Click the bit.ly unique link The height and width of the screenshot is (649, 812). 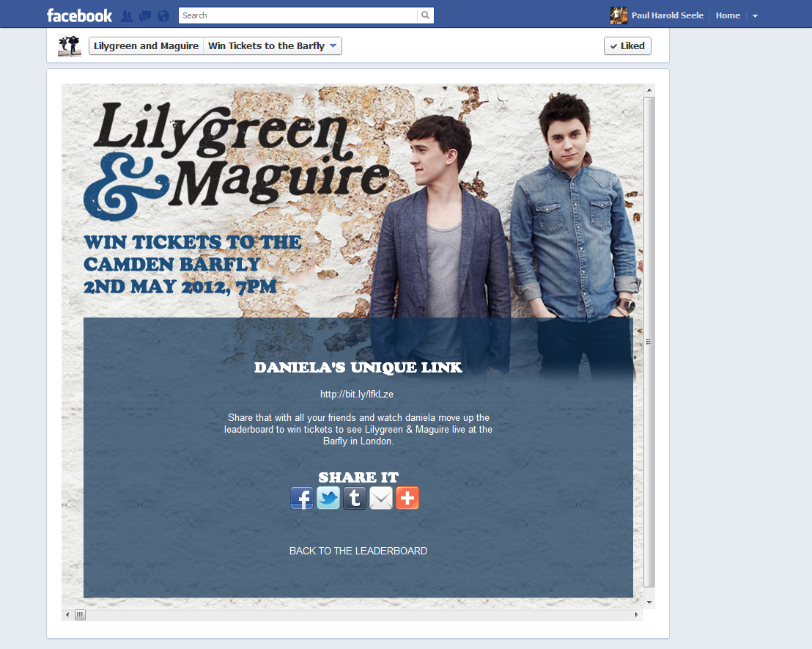(357, 394)
